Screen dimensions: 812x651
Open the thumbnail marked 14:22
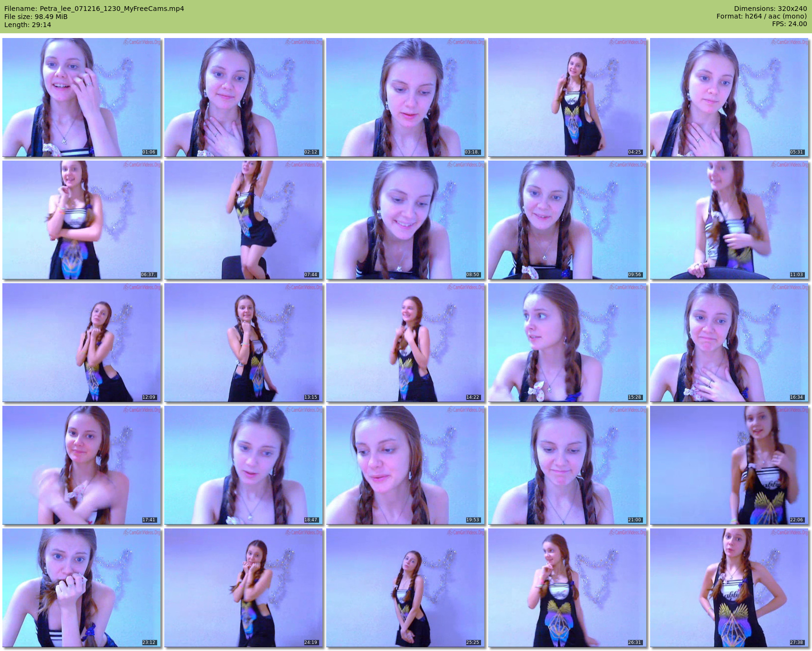(x=406, y=343)
